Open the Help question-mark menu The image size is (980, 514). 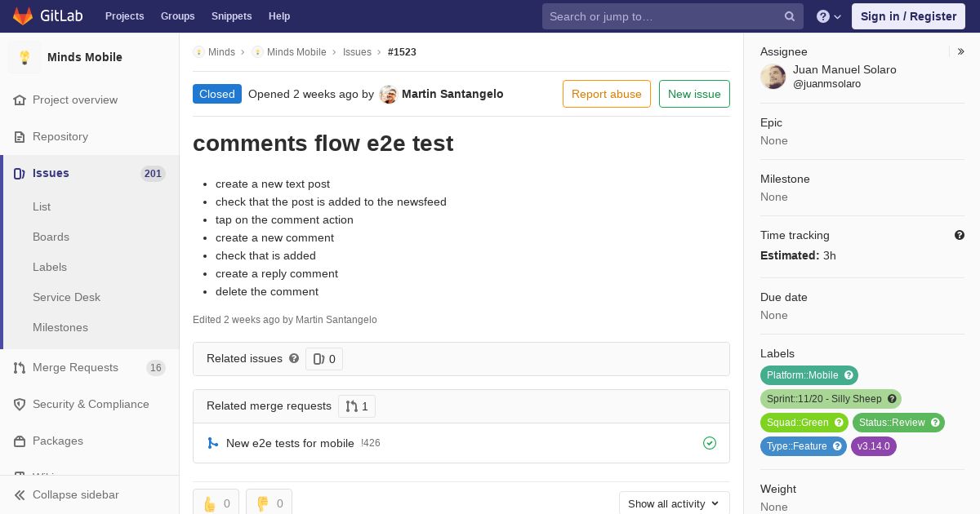[829, 16]
